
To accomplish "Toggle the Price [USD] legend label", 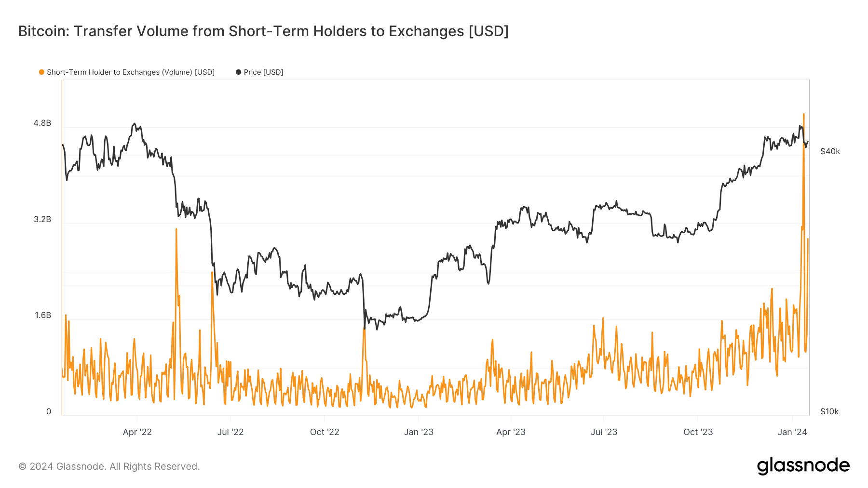I will coord(263,72).
